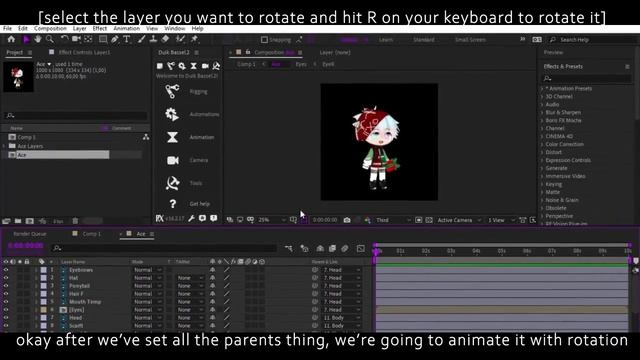The image size is (640, 360).
Task: Select the Zoom magnifier tool
Action: tap(49, 39)
